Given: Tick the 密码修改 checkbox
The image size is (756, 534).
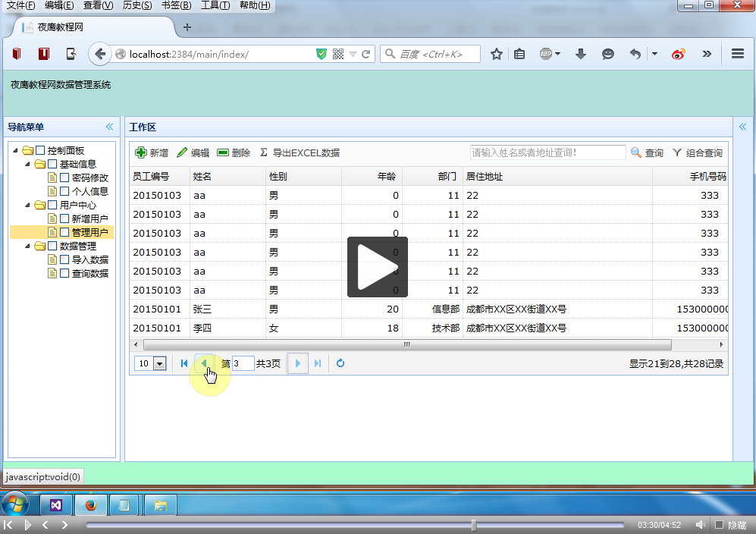Looking at the screenshot, I should (x=64, y=177).
